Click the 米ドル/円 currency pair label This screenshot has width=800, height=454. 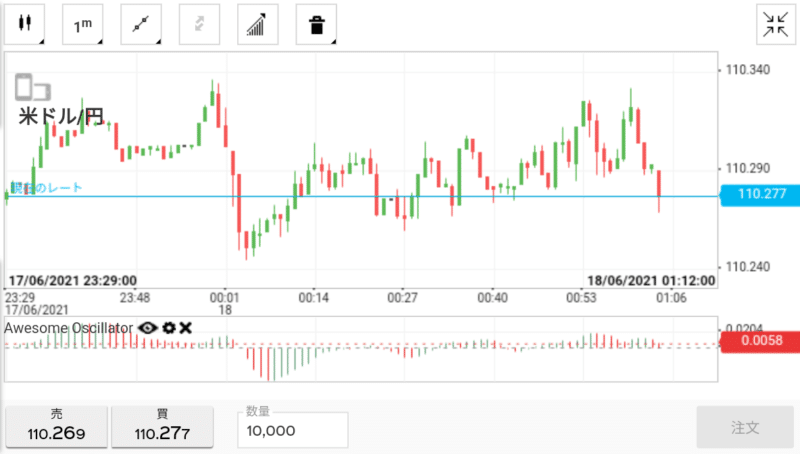[x=61, y=116]
